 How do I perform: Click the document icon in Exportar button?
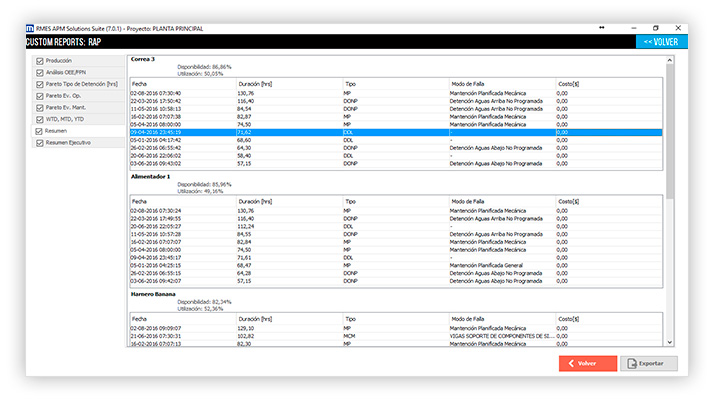[632, 363]
